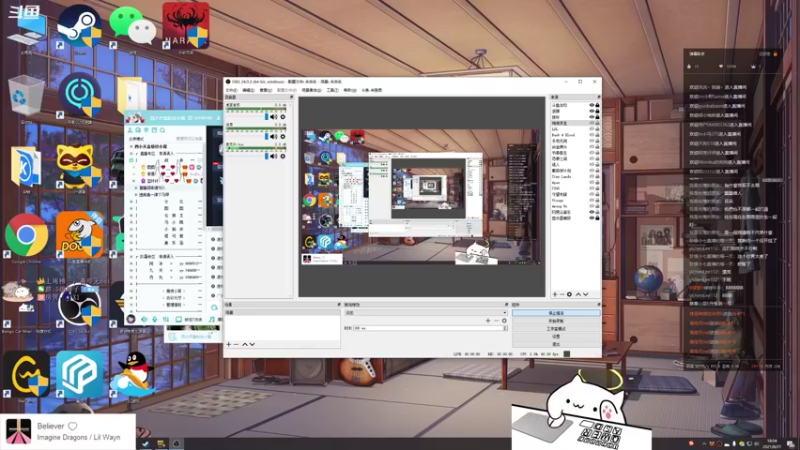Add a new scene with the plus icon

[x=229, y=344]
